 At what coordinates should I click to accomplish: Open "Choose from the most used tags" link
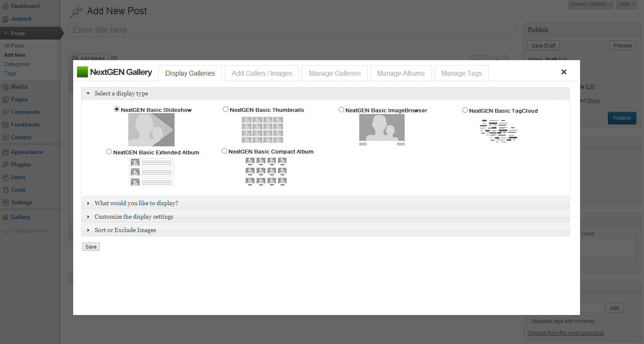(x=566, y=333)
